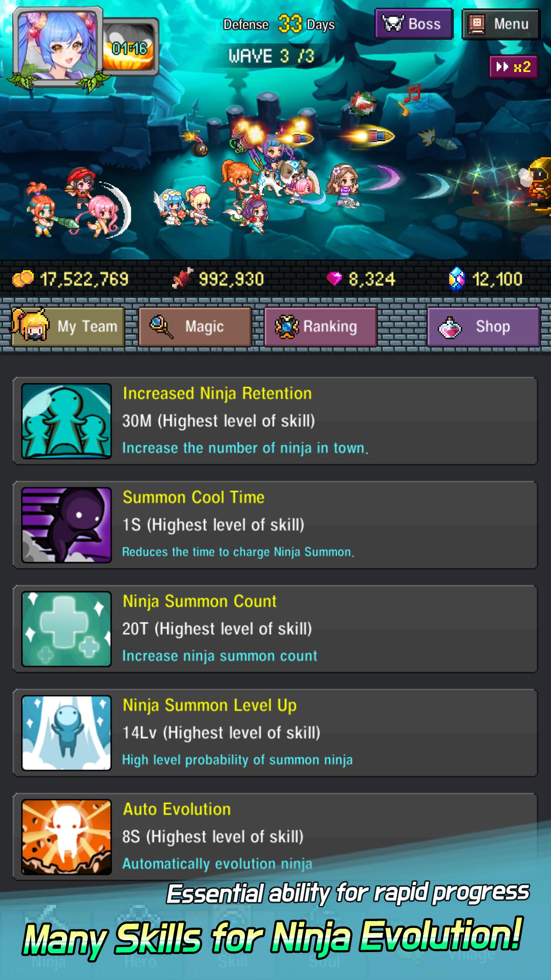Screen dimensions: 551x980
Task: Open the Ranking tab
Action: click(321, 327)
